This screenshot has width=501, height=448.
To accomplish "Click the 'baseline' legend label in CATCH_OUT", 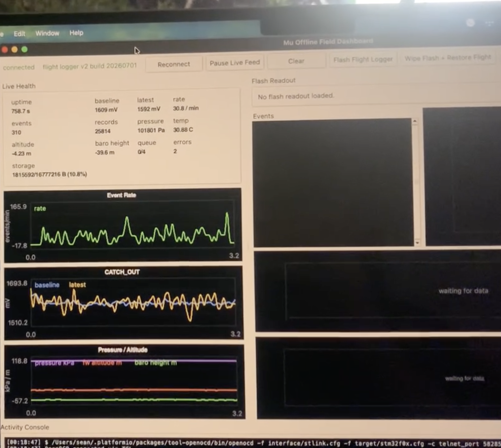I will [47, 285].
